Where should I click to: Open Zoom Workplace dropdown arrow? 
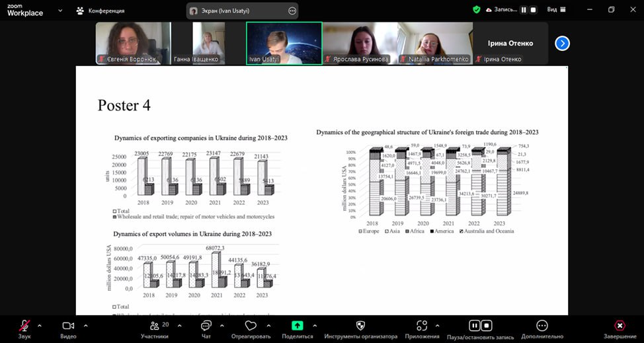(x=60, y=11)
